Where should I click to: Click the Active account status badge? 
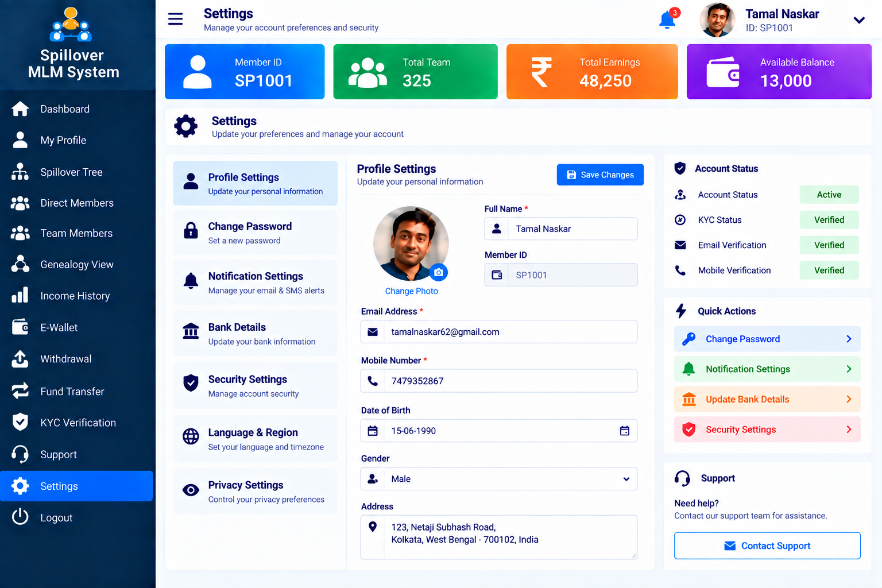point(829,195)
